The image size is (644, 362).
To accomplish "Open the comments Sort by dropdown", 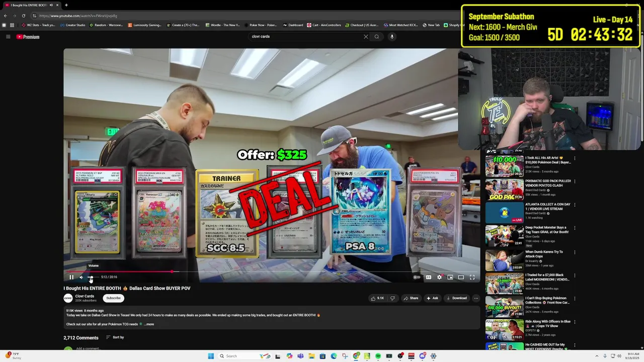I will [x=115, y=337].
